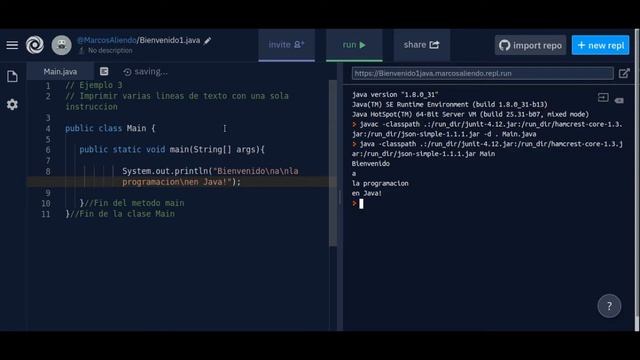This screenshot has height=360, width=640.
Task: Click line number 8 in gutter
Action: [48, 171]
